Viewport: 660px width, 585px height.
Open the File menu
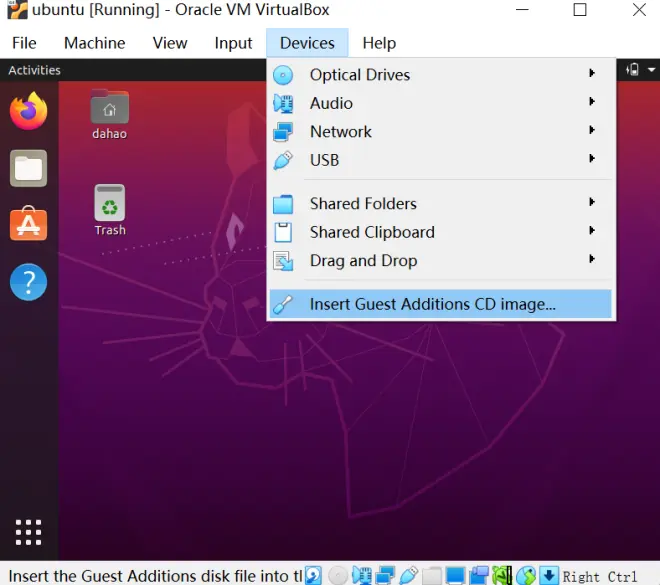(24, 43)
